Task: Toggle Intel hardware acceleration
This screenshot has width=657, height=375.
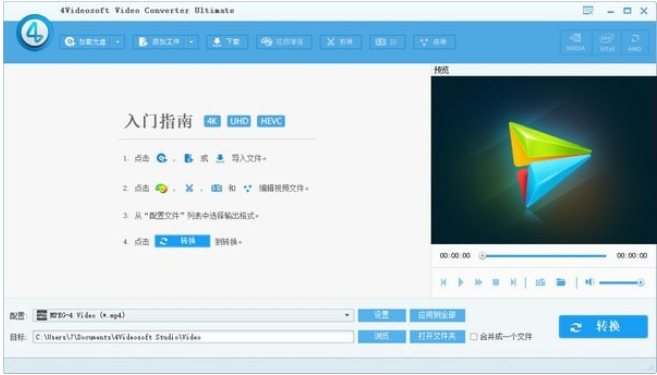Action: coord(607,42)
